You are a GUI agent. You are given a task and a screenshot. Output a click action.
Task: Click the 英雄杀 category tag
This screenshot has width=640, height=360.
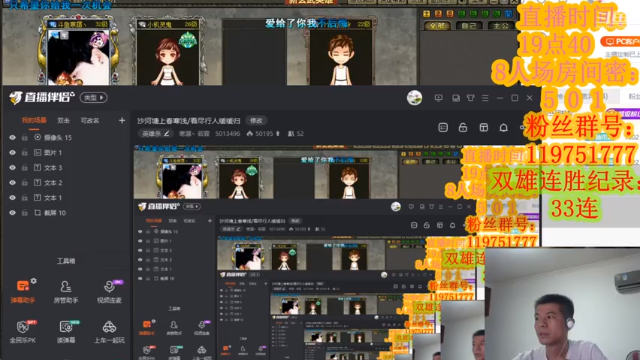(x=156, y=133)
